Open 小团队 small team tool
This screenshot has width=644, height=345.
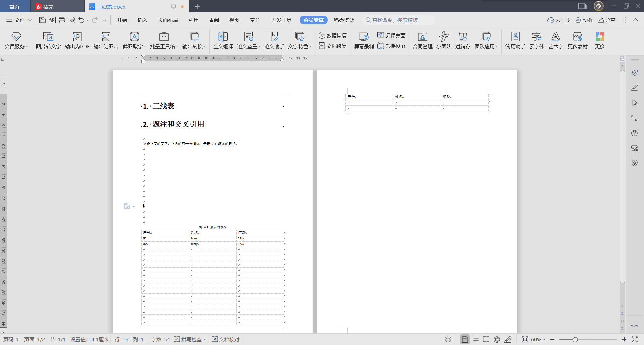tap(444, 40)
